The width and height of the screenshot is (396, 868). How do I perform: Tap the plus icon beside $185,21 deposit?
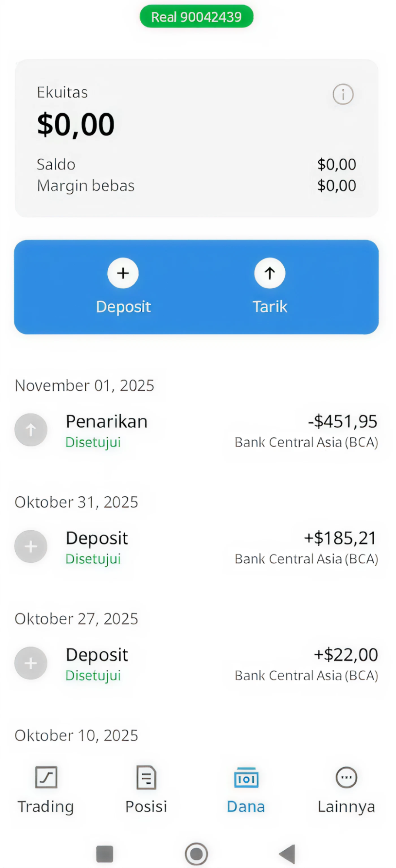tap(31, 546)
